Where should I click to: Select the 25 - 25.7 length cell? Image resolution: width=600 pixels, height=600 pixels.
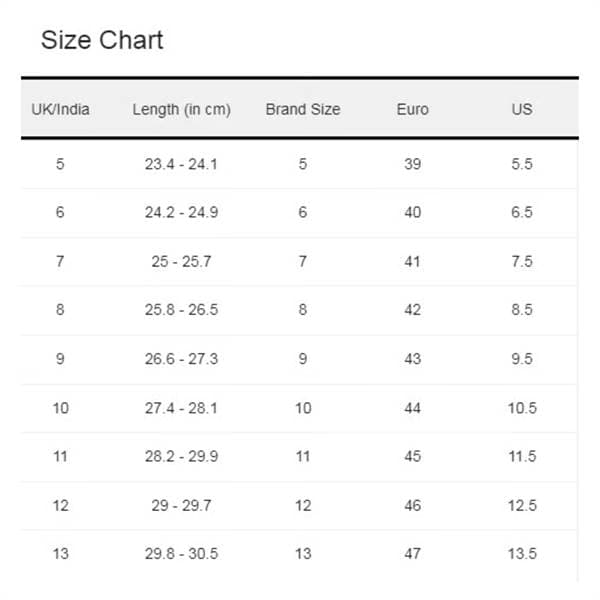(x=181, y=261)
